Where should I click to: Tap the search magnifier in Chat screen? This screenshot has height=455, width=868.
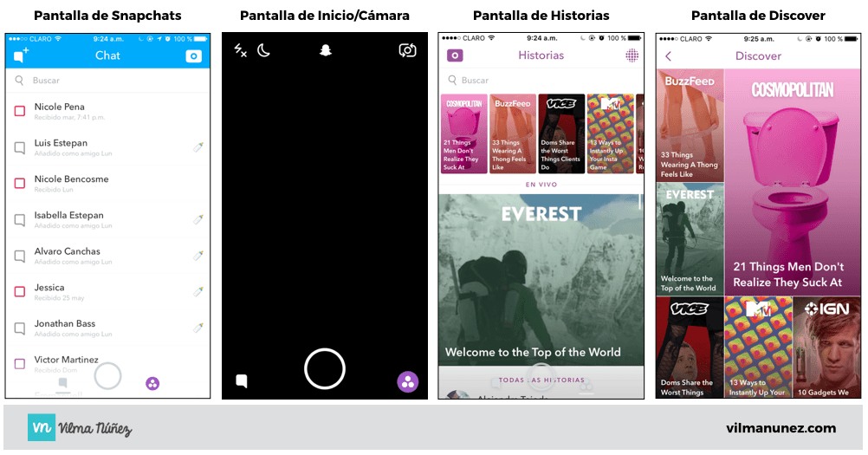[19, 81]
